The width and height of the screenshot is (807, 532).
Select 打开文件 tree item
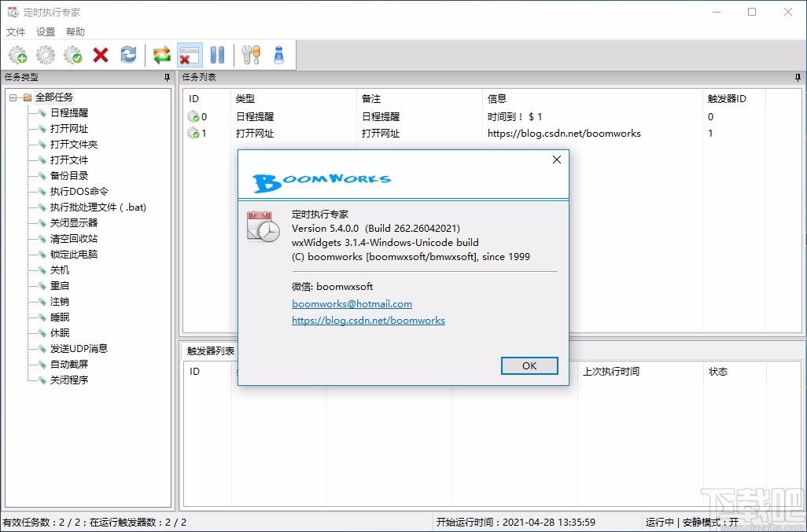coord(69,160)
